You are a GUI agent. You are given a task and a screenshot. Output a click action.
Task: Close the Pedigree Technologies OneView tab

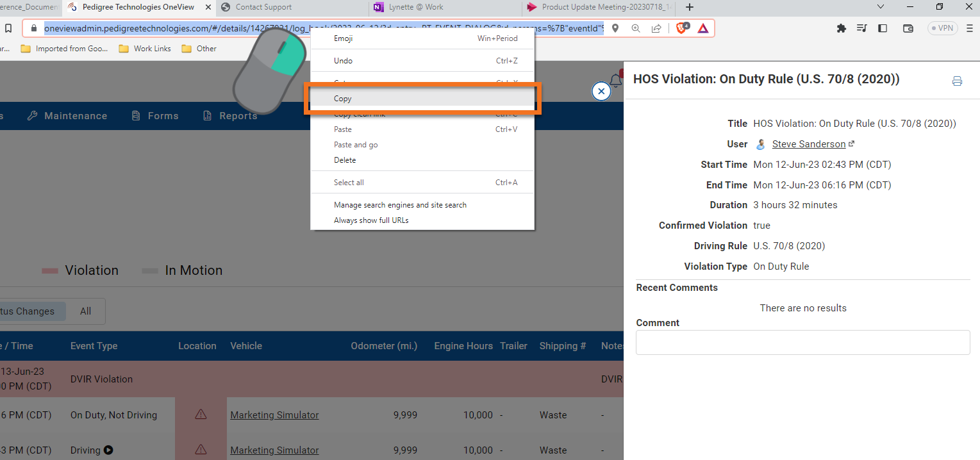point(207,7)
